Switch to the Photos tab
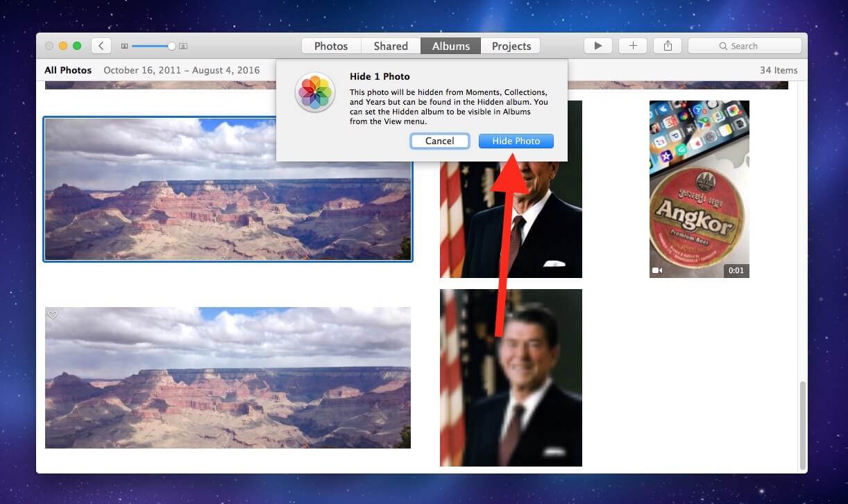Image resolution: width=848 pixels, height=504 pixels. point(331,46)
